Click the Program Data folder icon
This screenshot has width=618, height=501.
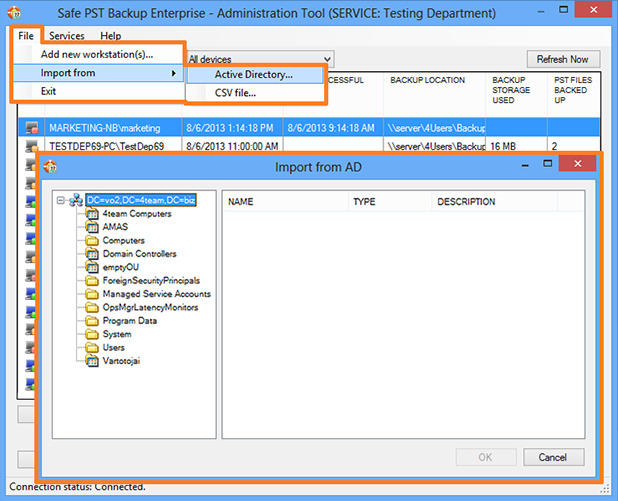(92, 321)
